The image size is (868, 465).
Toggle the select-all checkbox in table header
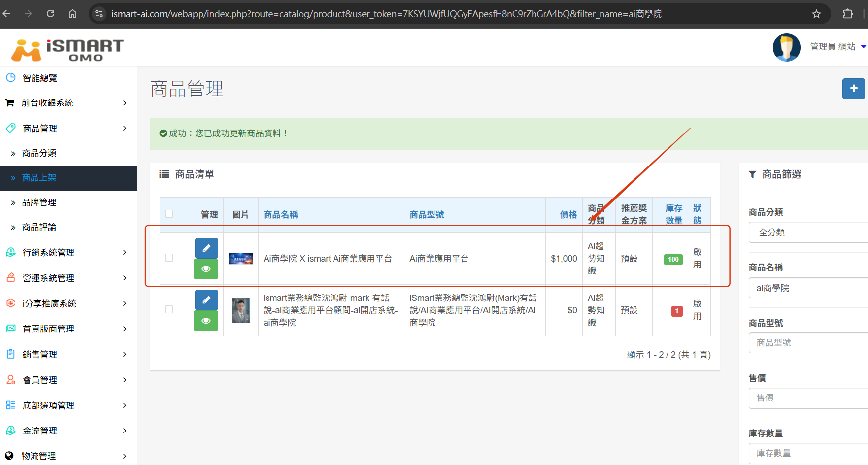coord(169,214)
